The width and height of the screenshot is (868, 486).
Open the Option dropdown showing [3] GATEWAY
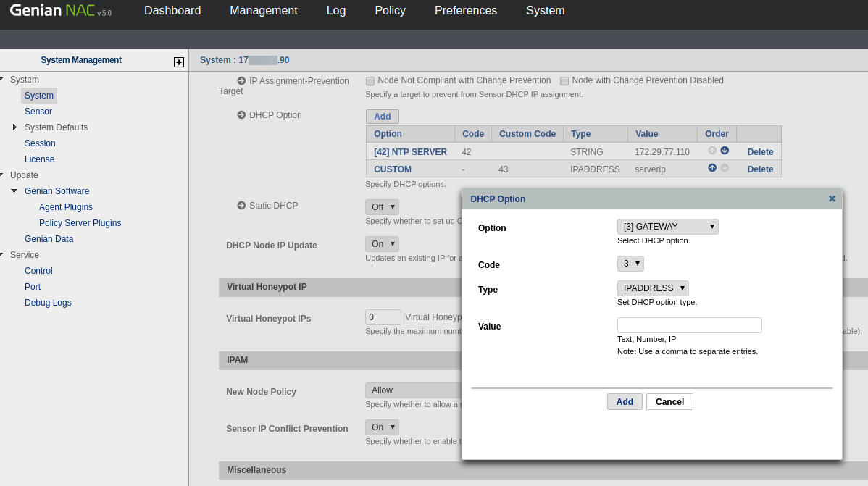point(667,227)
